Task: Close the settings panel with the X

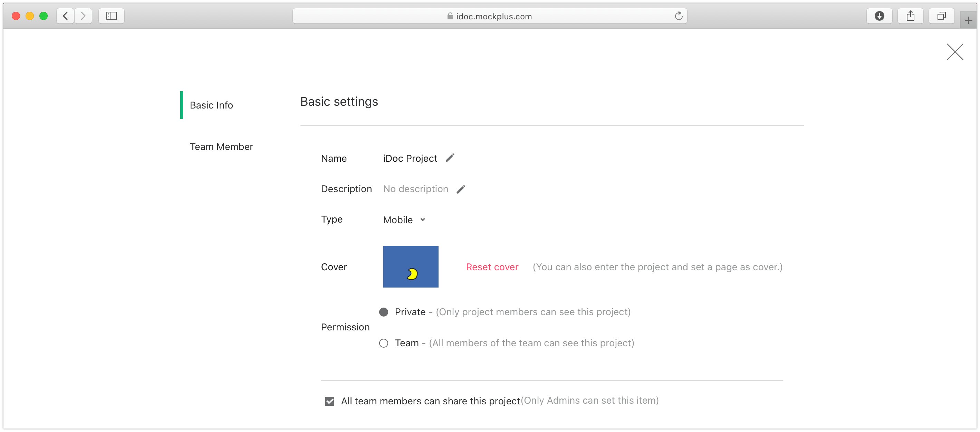Action: 954,52
